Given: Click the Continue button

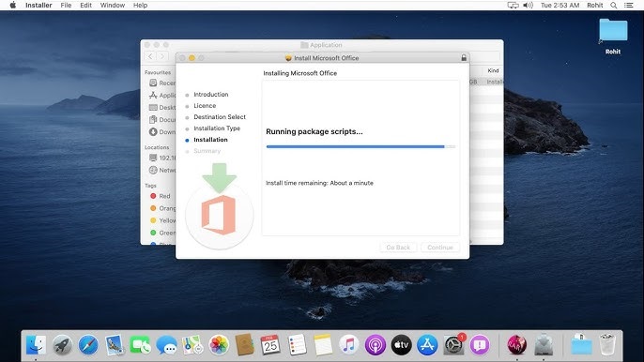Looking at the screenshot, I should pyautogui.click(x=440, y=248).
